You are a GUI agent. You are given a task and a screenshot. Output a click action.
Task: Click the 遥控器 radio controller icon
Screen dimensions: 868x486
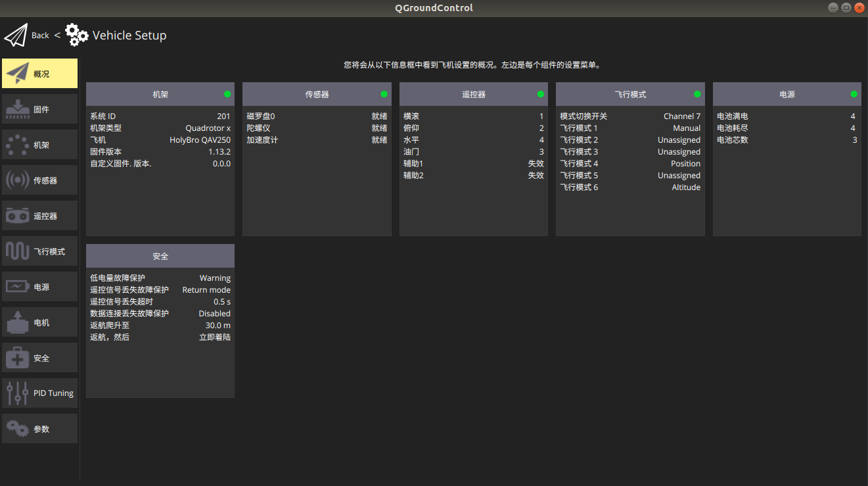(18, 216)
